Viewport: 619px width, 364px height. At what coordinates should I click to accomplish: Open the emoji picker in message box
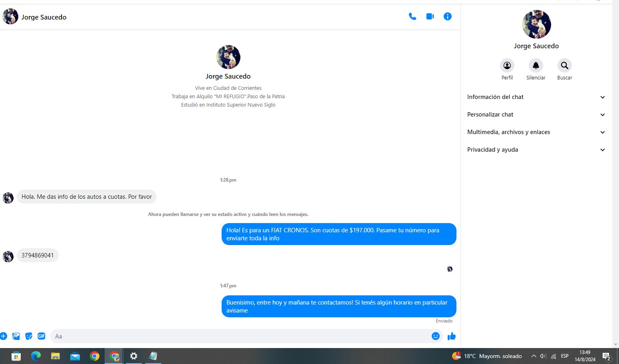point(435,336)
